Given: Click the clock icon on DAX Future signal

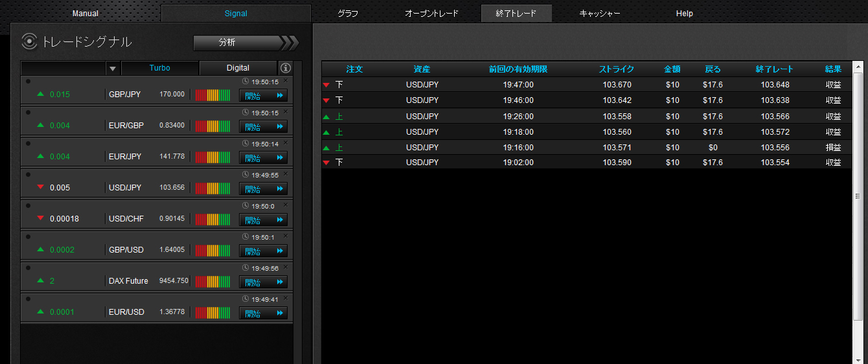Looking at the screenshot, I should (246, 268).
